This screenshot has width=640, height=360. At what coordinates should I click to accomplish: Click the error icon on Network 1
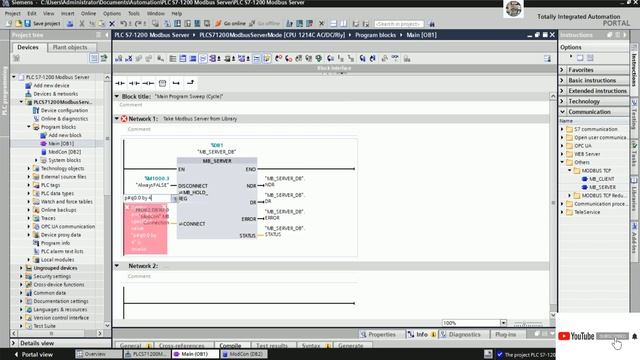[x=124, y=119]
